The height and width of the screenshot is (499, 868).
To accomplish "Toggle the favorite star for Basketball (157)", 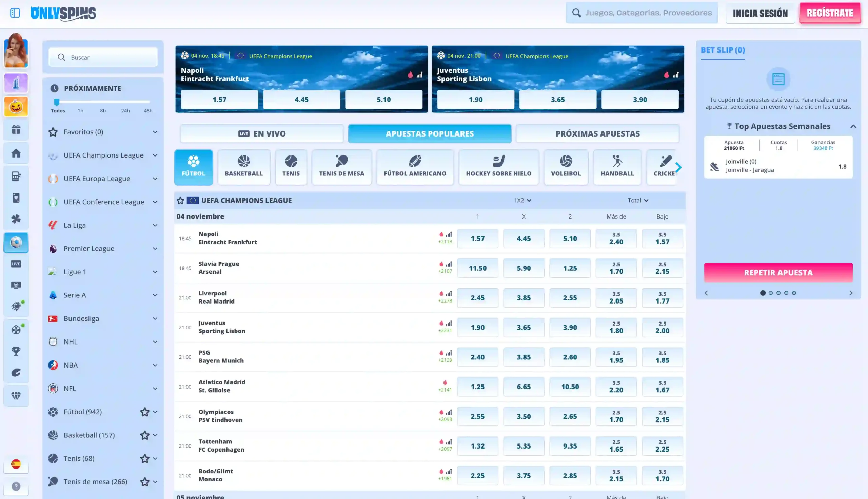I will (144, 435).
